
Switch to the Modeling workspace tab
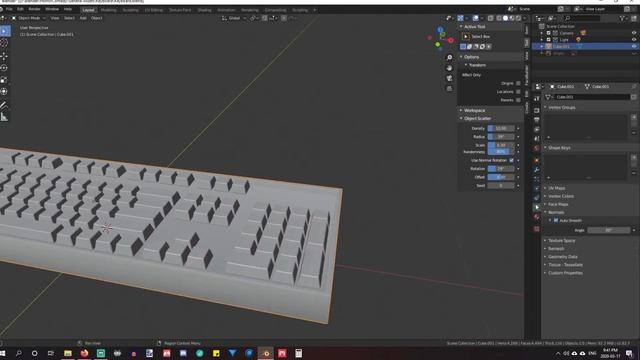pyautogui.click(x=108, y=10)
